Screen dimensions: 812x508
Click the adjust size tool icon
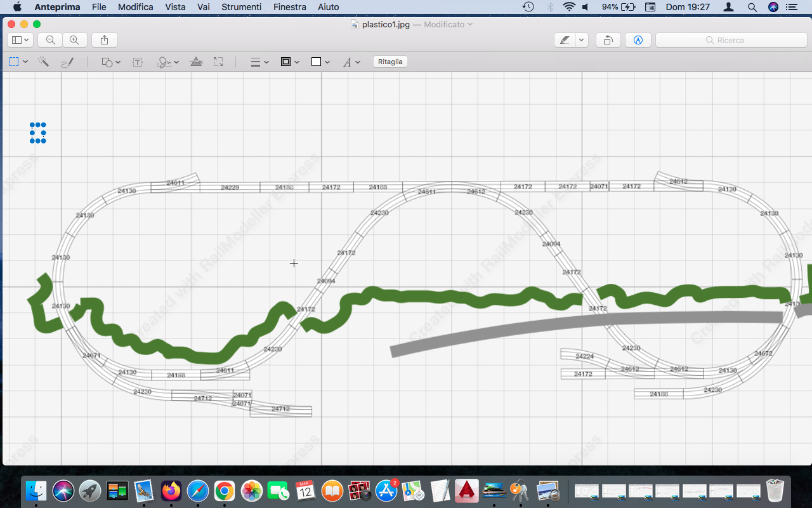tap(218, 62)
